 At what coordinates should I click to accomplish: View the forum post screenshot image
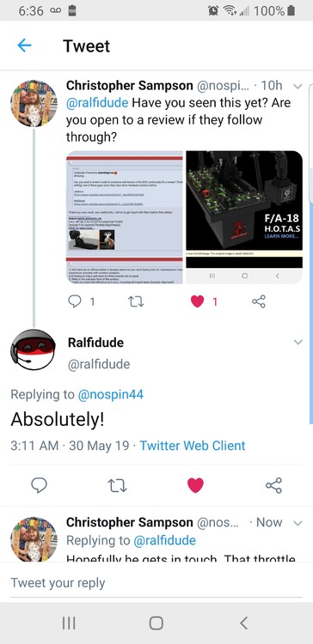pyautogui.click(x=125, y=217)
